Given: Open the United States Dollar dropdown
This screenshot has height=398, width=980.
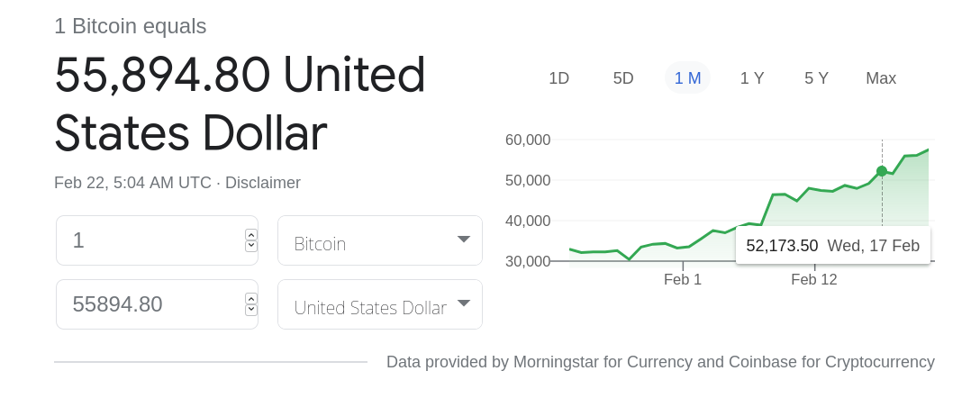Looking at the screenshot, I should tap(380, 304).
